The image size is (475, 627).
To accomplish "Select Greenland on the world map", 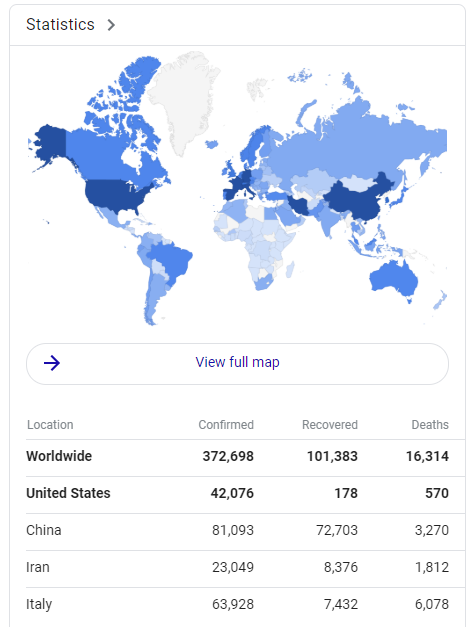I will click(184, 100).
